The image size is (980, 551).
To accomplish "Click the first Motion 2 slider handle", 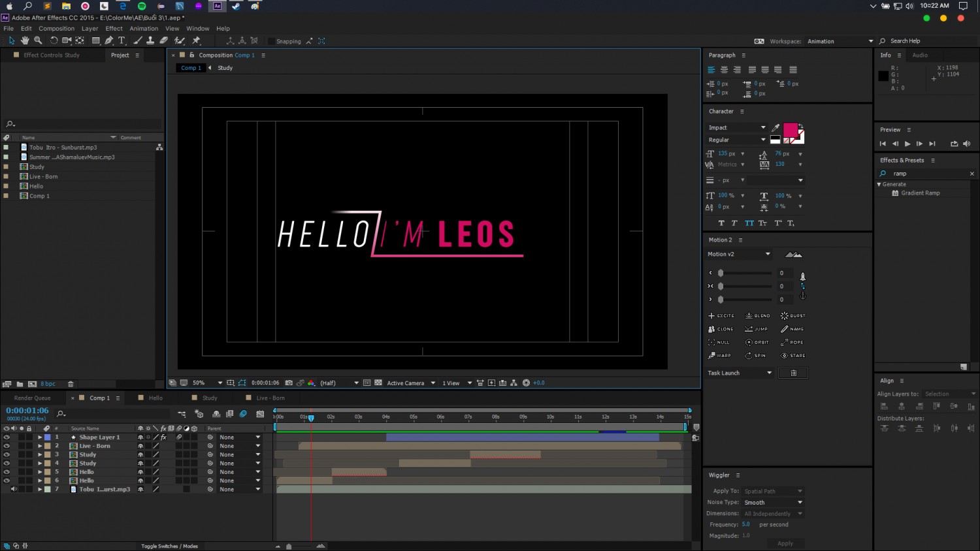I will coord(721,273).
